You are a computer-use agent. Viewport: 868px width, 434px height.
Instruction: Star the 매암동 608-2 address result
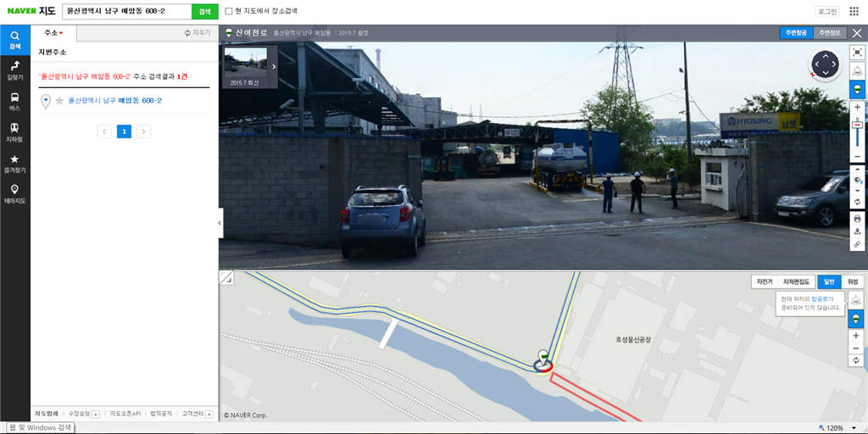click(59, 101)
